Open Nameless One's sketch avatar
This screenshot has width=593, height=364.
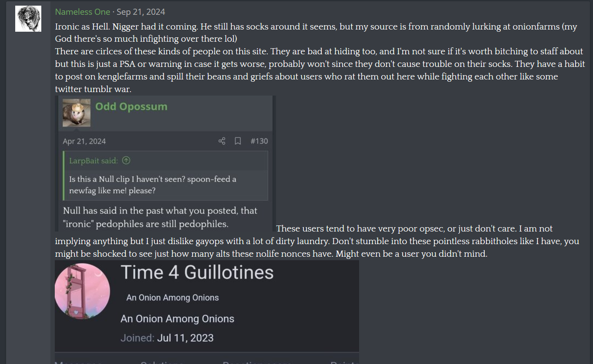point(28,19)
